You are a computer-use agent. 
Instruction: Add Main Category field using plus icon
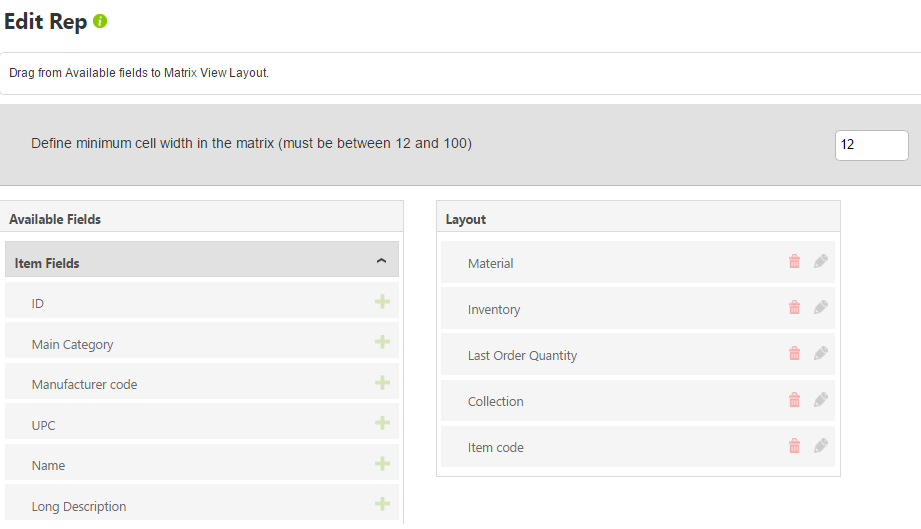[382, 342]
